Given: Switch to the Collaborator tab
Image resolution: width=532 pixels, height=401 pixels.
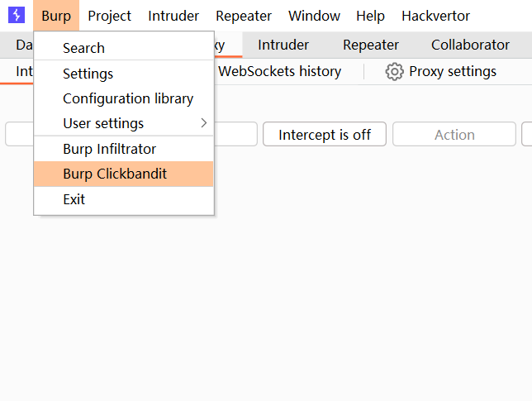Looking at the screenshot, I should [x=470, y=45].
